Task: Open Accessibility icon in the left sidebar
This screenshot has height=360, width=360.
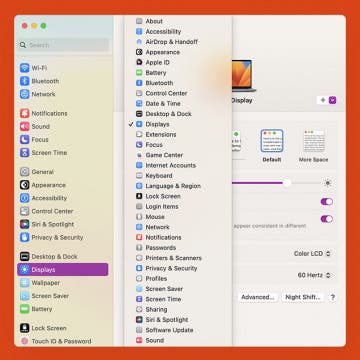Action: click(24, 198)
